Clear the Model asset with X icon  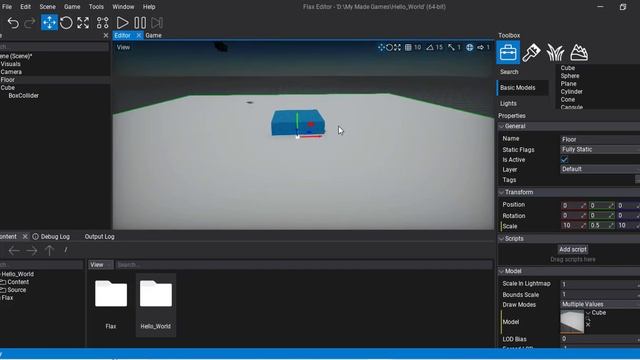[x=588, y=324]
